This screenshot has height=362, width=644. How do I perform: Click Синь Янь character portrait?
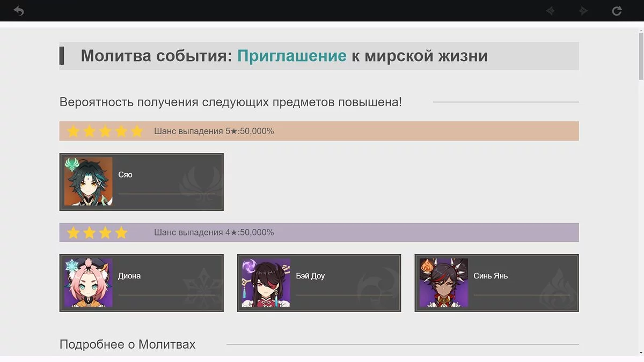pyautogui.click(x=444, y=283)
